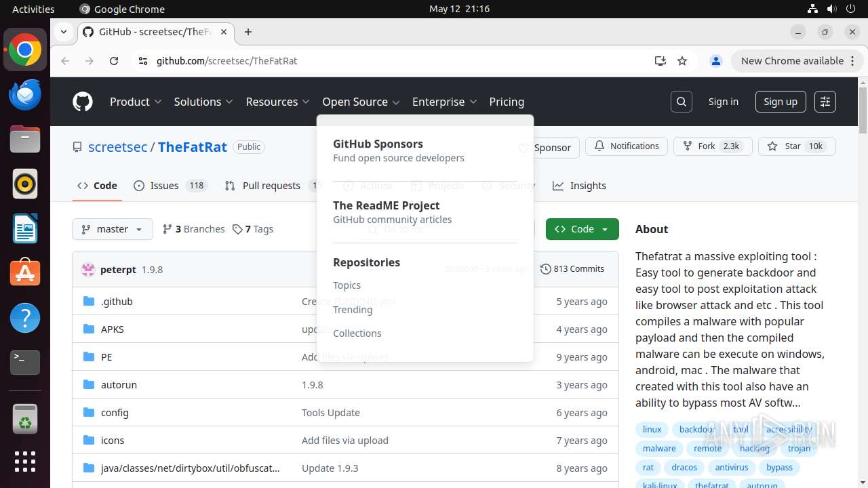
Task: Open the green Code dropdown button
Action: pos(582,229)
